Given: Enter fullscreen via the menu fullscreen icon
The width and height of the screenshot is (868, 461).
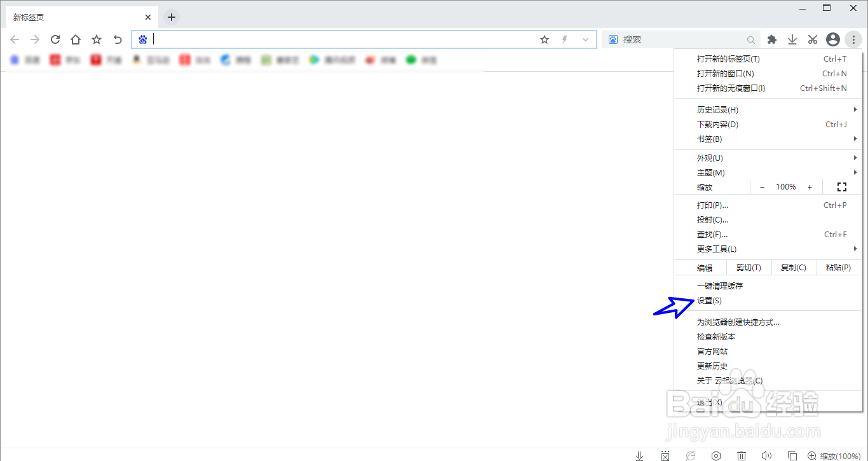Looking at the screenshot, I should (842, 187).
